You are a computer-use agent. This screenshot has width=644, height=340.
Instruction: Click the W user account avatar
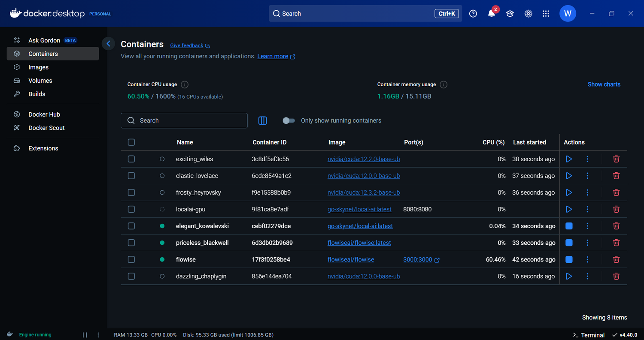point(568,14)
